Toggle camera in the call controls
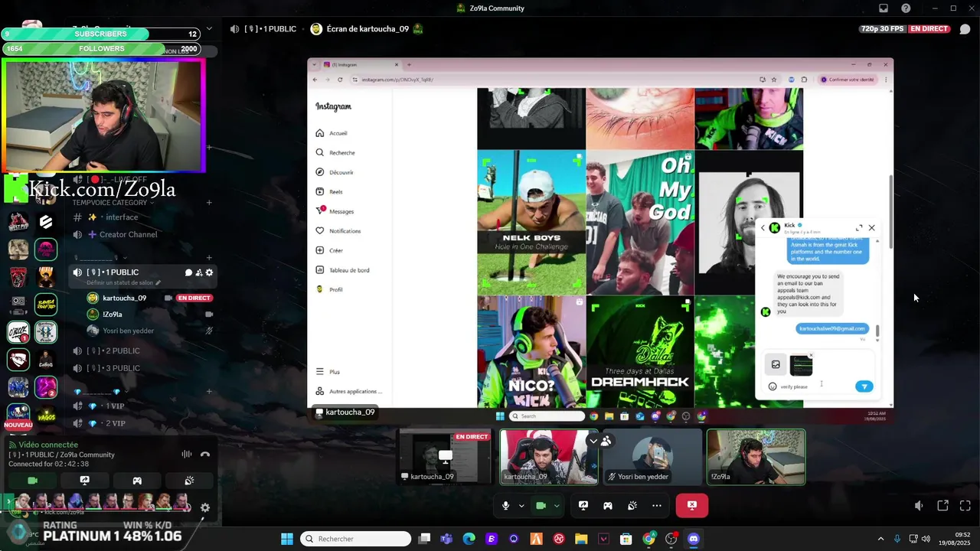The height and width of the screenshot is (551, 980). pyautogui.click(x=541, y=506)
